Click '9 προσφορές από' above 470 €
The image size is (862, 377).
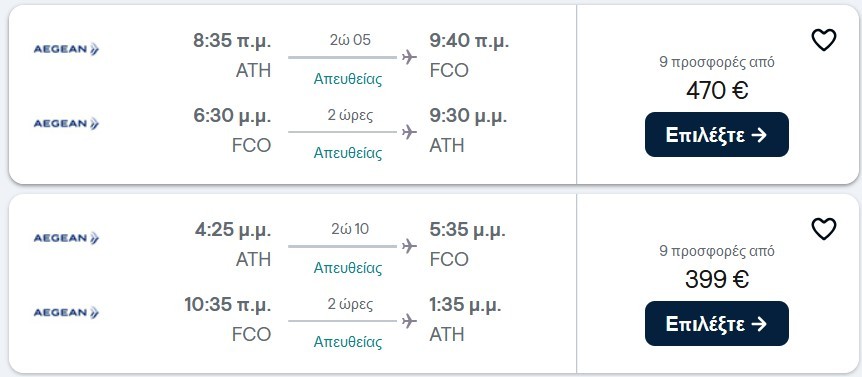(x=717, y=62)
